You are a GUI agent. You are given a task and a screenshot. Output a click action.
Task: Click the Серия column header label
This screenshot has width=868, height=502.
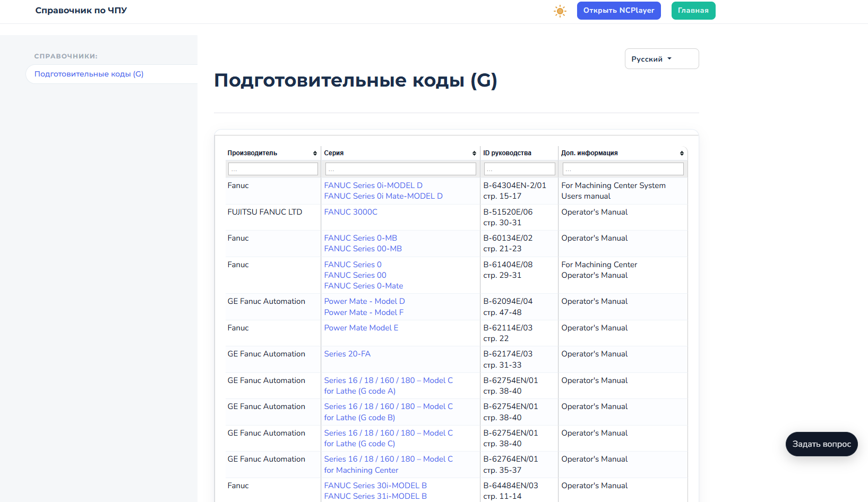(334, 153)
